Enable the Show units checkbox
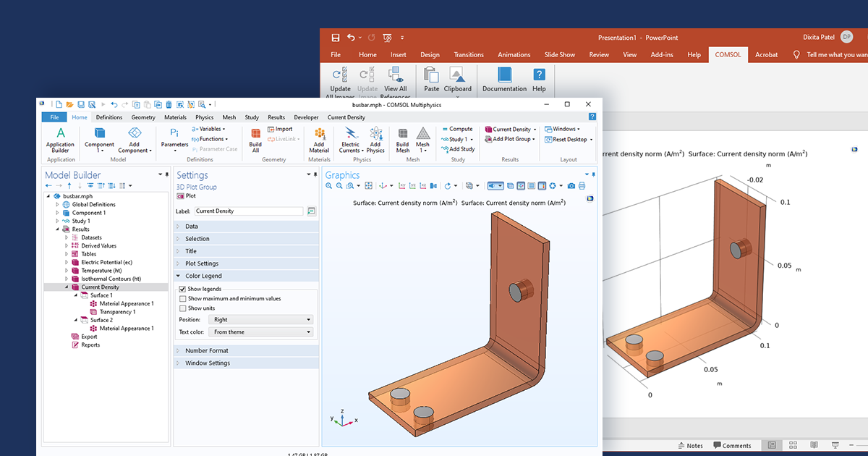The width and height of the screenshot is (868, 456). (182, 308)
